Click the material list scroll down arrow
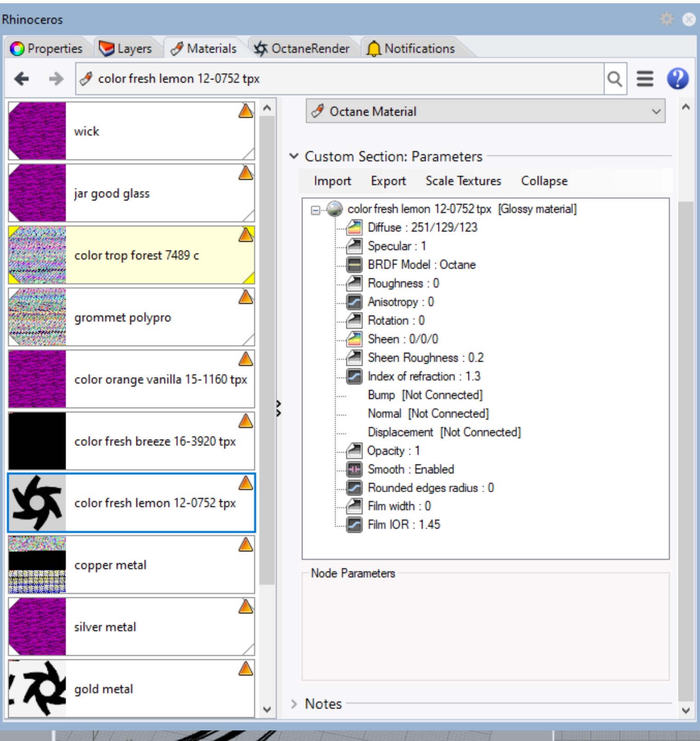Viewport: 700px width, 741px height. [267, 709]
